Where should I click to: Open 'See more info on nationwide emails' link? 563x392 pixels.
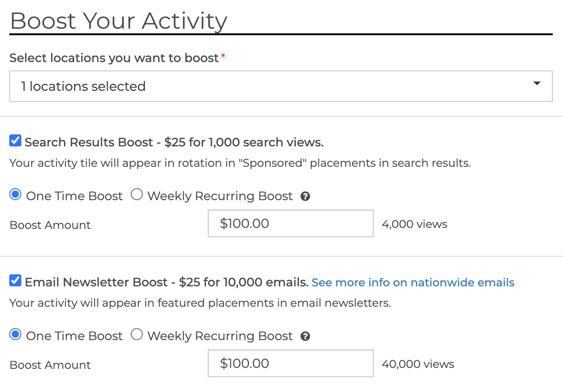point(413,283)
